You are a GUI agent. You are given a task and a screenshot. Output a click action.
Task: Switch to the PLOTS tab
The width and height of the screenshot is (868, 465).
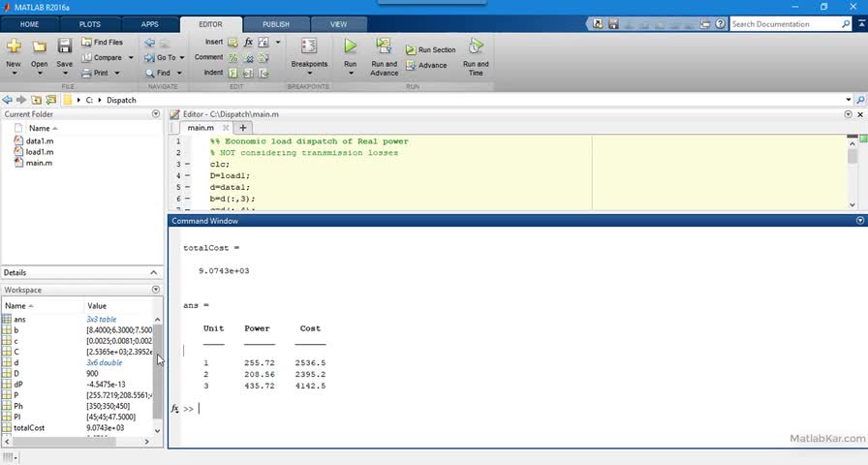[x=90, y=24]
